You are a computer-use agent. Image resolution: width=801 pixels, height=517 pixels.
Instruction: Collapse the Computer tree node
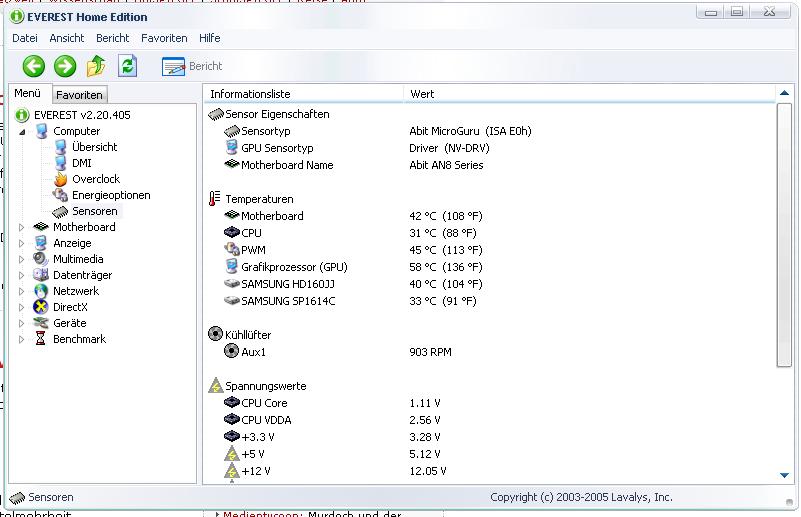coord(22,132)
